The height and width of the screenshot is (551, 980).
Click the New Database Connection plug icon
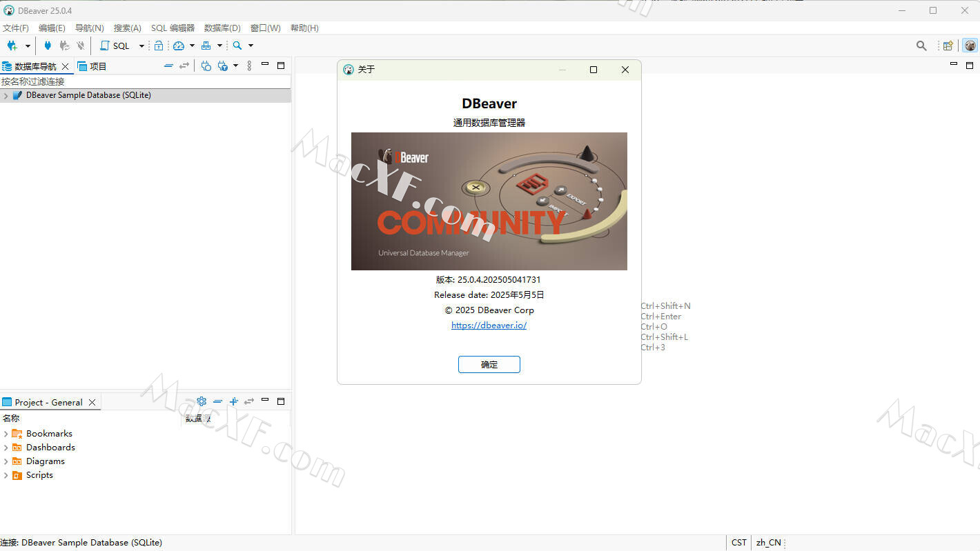tap(12, 46)
